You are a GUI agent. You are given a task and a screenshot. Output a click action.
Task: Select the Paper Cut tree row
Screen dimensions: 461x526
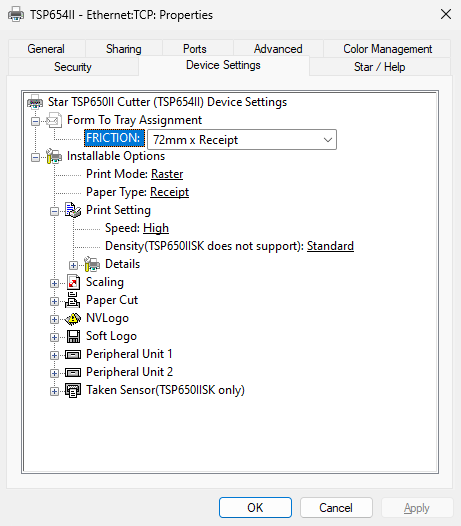pos(112,300)
